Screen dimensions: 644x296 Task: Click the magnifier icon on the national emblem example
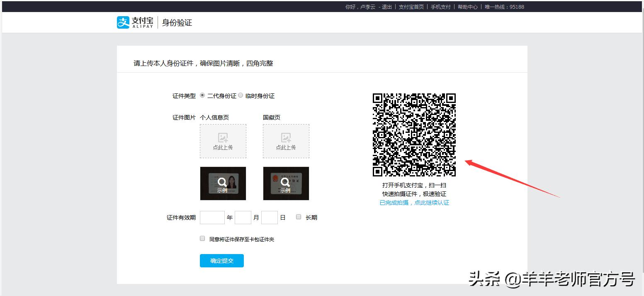tap(285, 181)
